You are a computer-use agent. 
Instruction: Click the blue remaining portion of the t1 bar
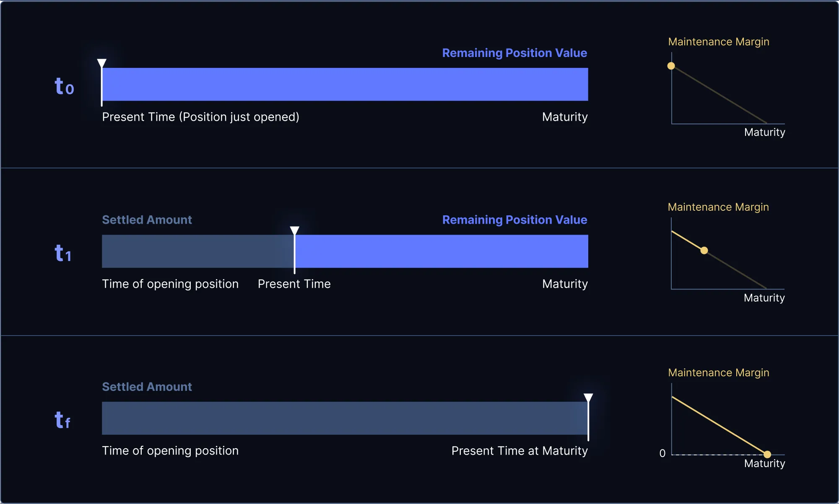pyautogui.click(x=441, y=251)
